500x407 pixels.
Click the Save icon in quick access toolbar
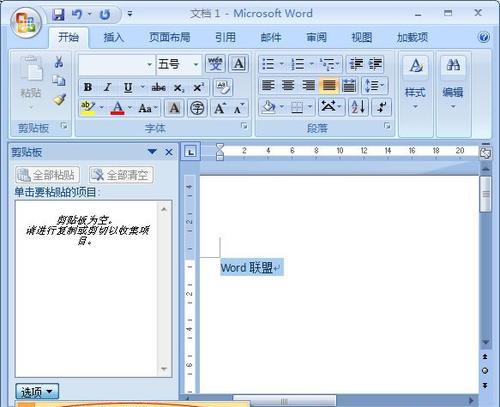pyautogui.click(x=58, y=14)
